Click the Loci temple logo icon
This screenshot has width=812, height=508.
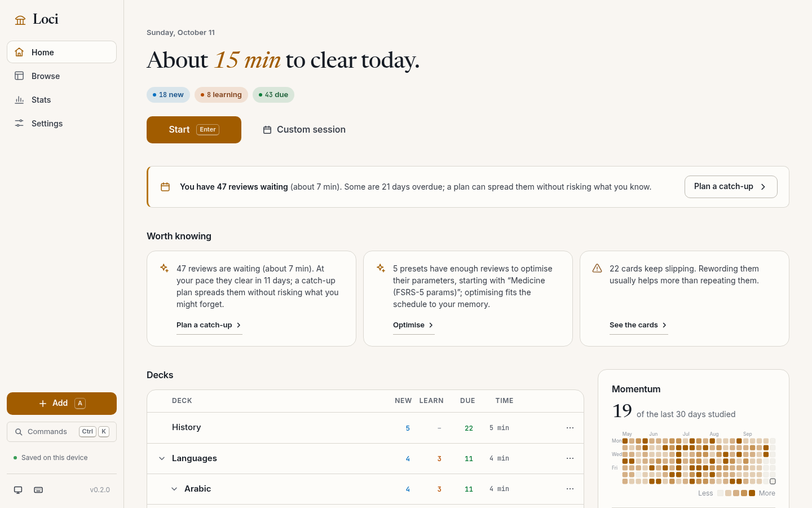coord(20,20)
